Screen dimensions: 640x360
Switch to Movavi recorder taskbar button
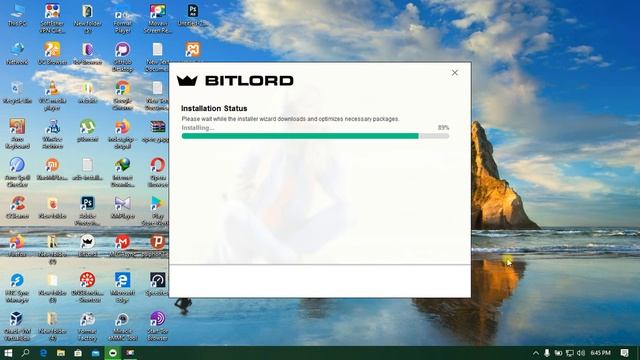pyautogui.click(x=130, y=353)
